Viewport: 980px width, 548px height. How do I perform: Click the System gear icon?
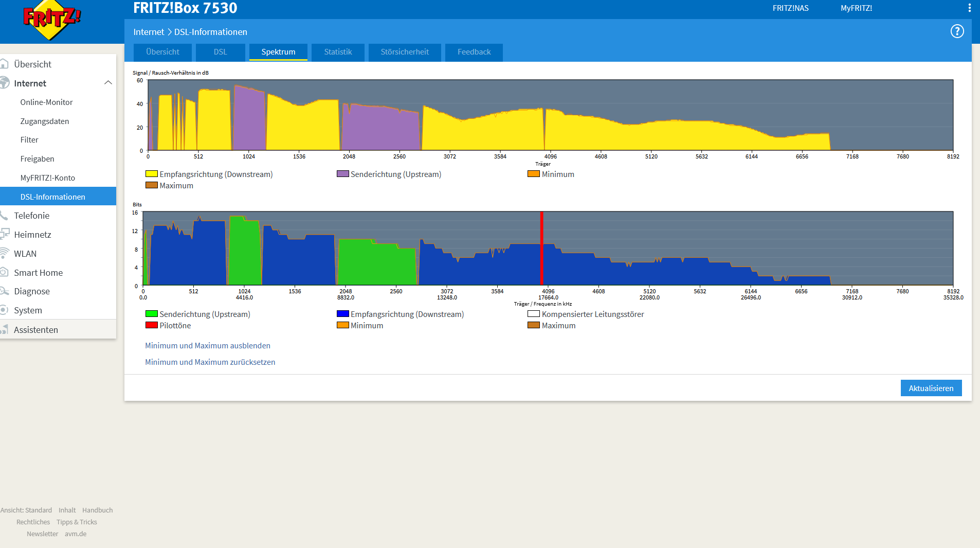click(x=4, y=310)
